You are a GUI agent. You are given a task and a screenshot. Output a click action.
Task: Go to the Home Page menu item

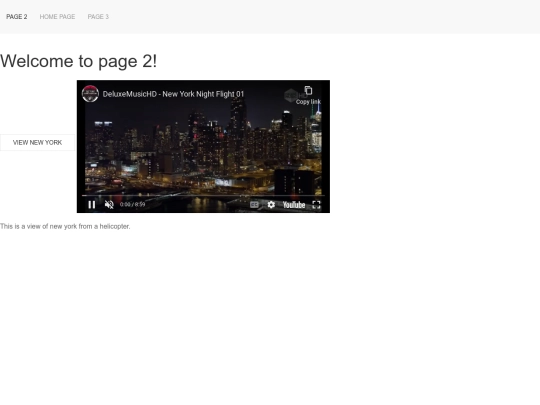click(x=57, y=17)
